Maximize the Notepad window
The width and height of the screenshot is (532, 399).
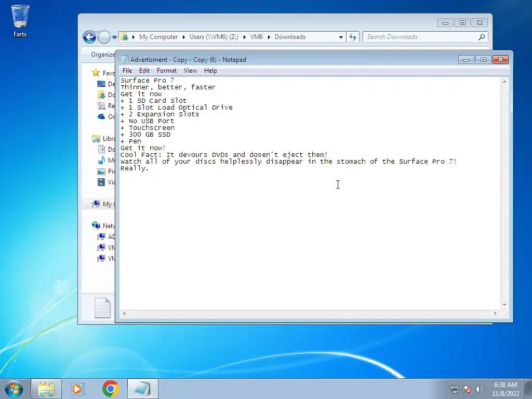click(483, 60)
